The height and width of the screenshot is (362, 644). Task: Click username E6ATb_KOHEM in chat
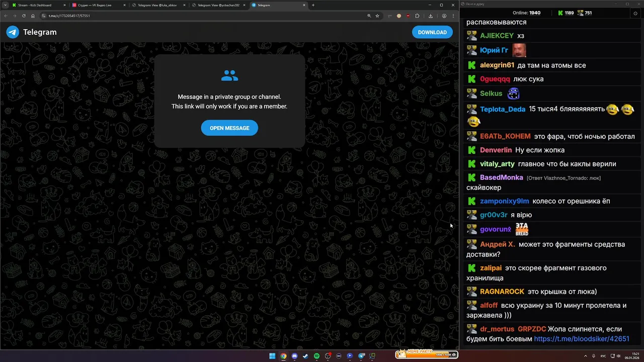pyautogui.click(x=505, y=136)
